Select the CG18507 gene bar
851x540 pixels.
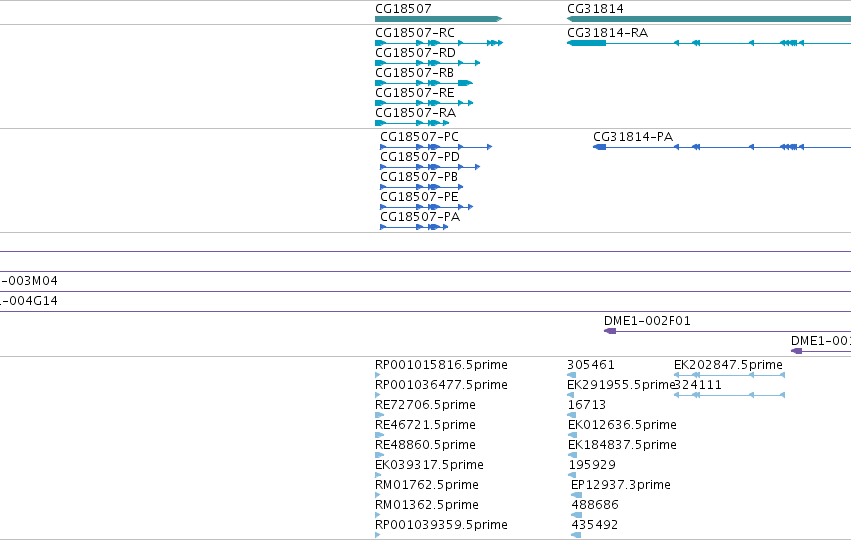439,19
